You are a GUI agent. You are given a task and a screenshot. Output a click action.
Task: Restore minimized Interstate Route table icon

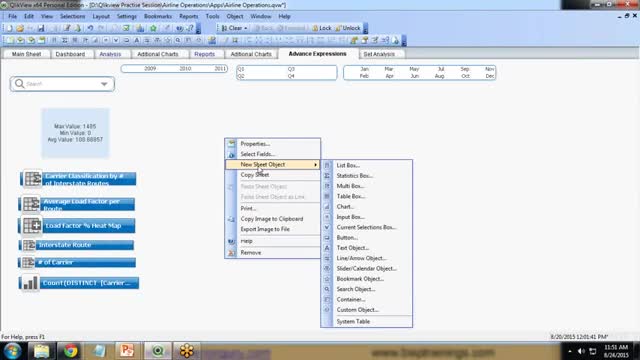pos(29,245)
